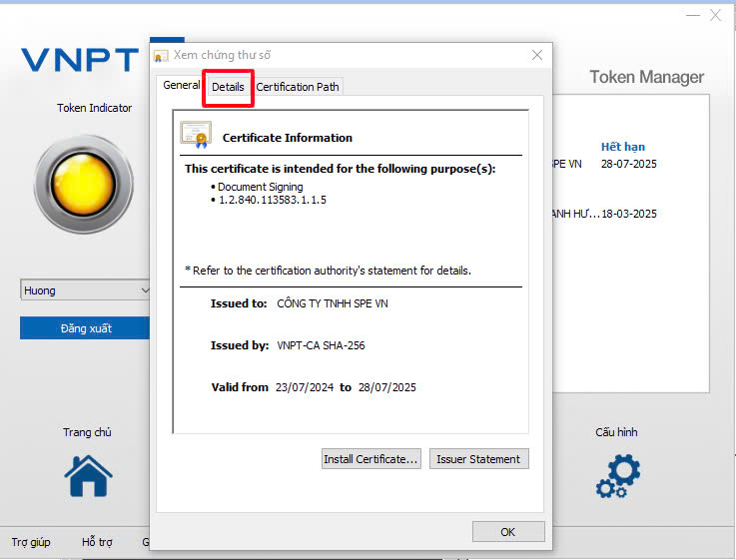This screenshot has width=736, height=560.
Task: Click the Đăng xuất logout button
Action: pos(85,327)
